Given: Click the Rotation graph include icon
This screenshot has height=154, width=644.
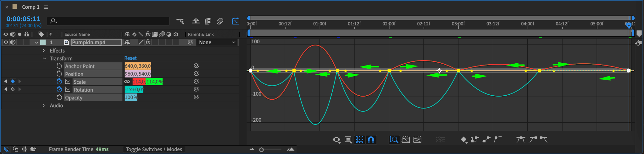Looking at the screenshot, I should [67, 89].
